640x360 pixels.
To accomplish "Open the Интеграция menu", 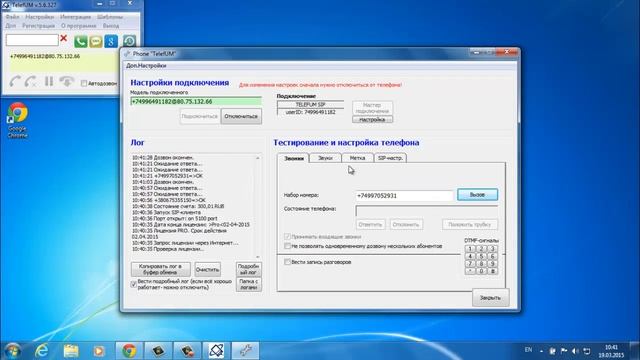I will click(75, 17).
